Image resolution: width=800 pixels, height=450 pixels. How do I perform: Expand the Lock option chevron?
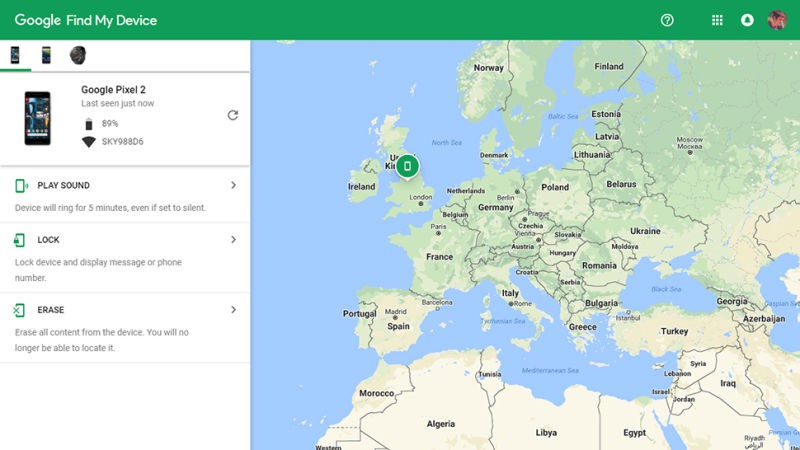tap(233, 240)
